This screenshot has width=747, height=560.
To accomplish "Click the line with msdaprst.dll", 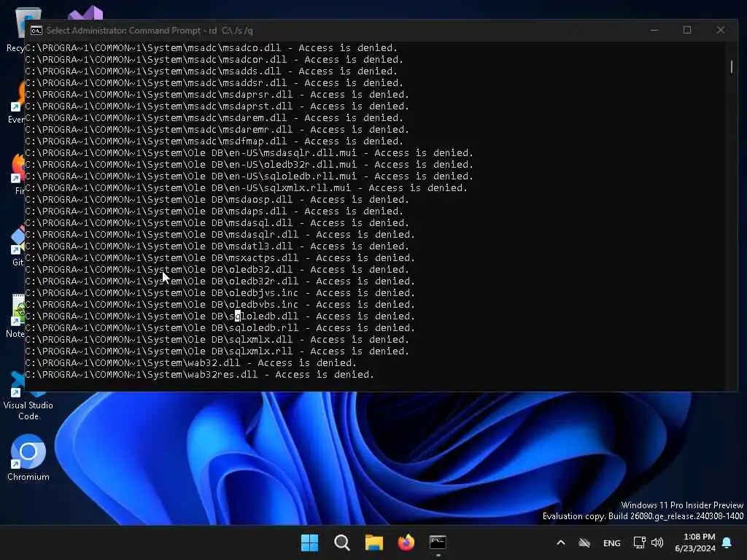I will point(217,106).
